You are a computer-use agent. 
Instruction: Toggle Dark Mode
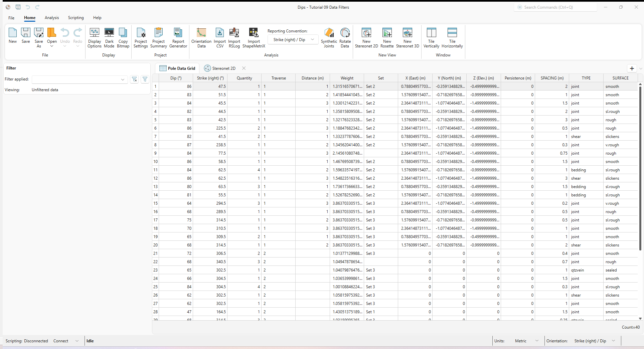[109, 37]
